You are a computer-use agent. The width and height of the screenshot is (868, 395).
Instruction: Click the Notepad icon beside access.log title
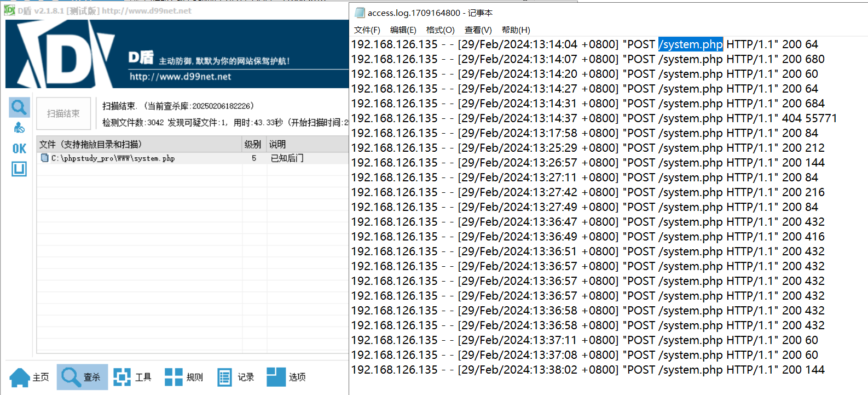[360, 13]
